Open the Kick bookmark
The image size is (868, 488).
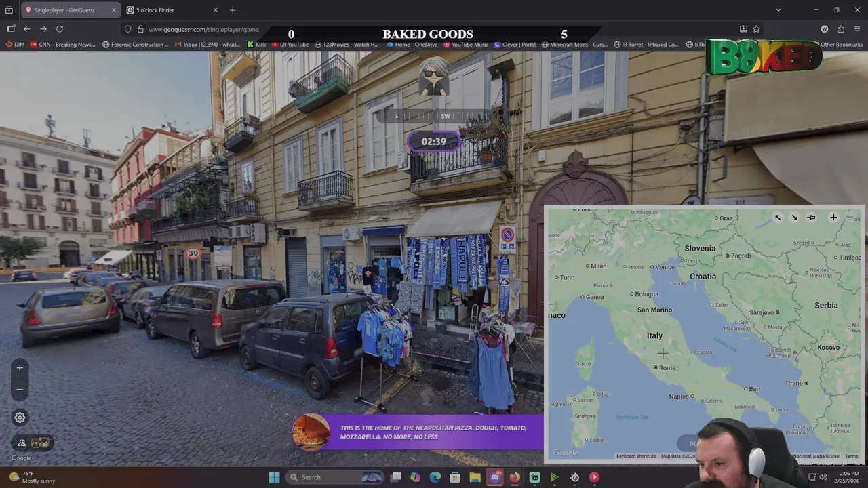256,45
